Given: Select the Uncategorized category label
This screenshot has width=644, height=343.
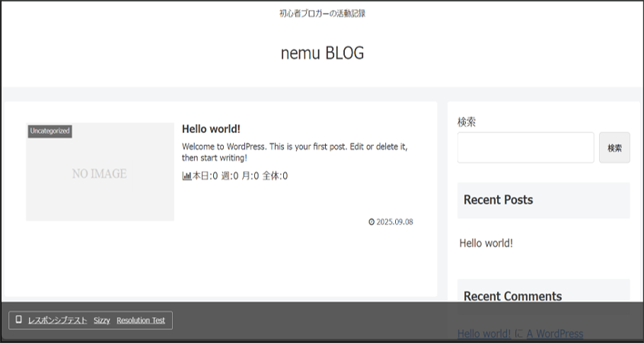Looking at the screenshot, I should coord(49,131).
